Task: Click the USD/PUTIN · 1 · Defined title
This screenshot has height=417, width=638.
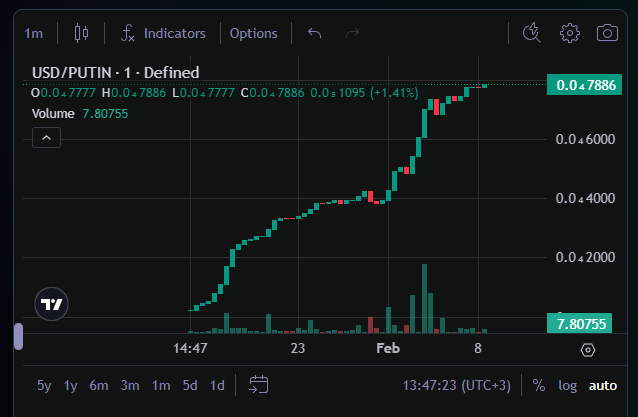Action: point(116,73)
